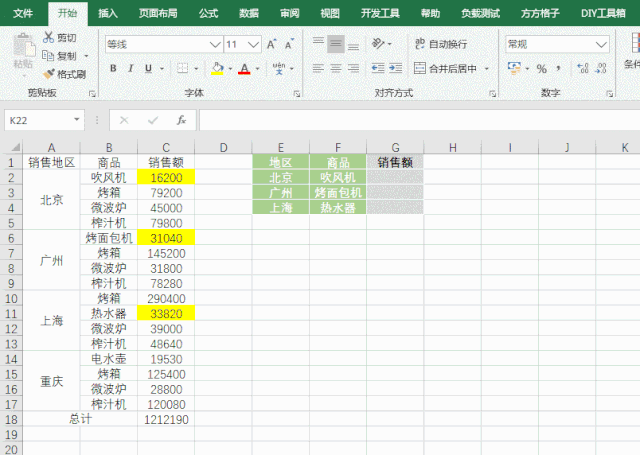This screenshot has height=455, width=640.
Task: Click the formula bar input
Action: pos(419,120)
